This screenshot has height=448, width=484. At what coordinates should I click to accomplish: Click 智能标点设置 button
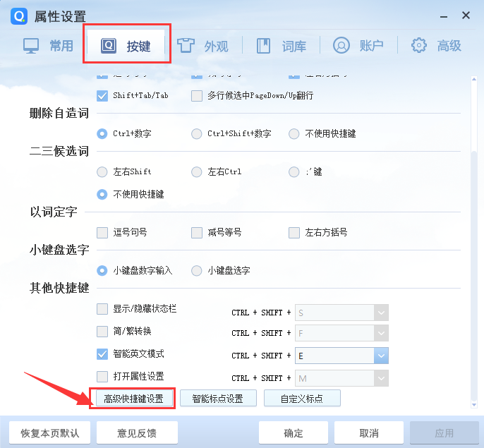218,399
